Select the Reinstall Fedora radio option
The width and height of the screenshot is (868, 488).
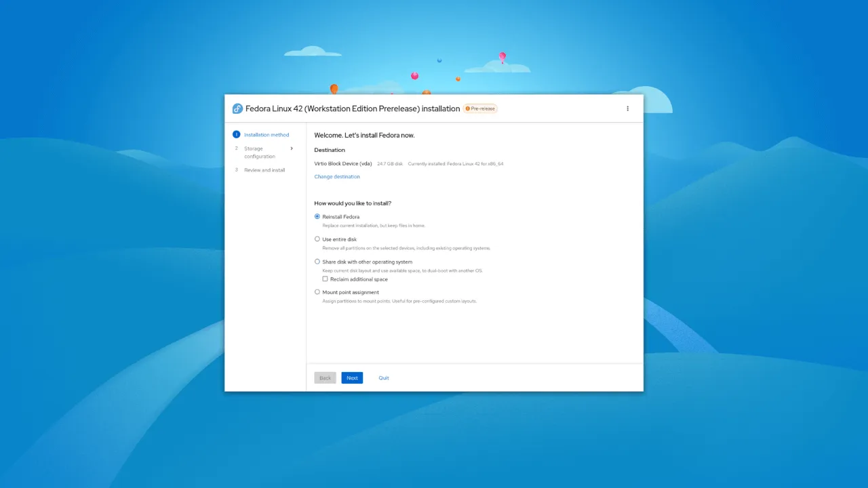317,217
